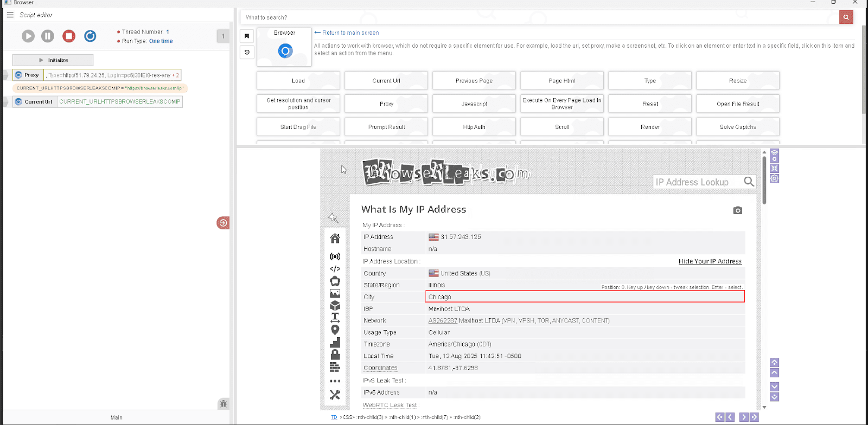Expand the Initialize section
Viewport: 868px width, 425px height.
pos(53,60)
